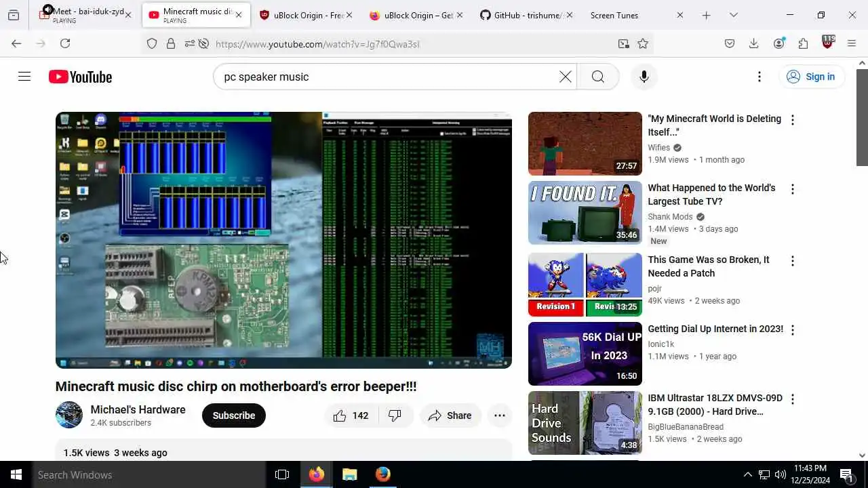Viewport: 868px width, 488px height.
Task: Click the main video player
Action: [x=283, y=240]
